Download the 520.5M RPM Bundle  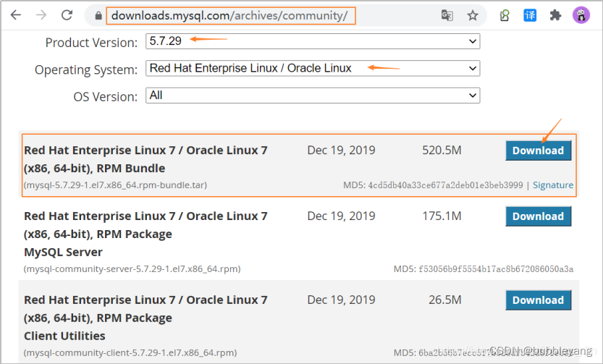[x=538, y=151]
